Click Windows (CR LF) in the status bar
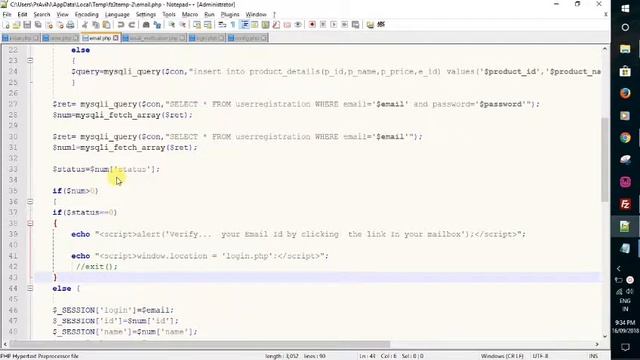This screenshot has width=640, height=360. click(502, 356)
